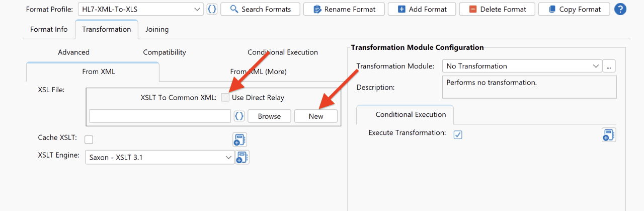Switch to the Joining tab
644x211 pixels.
point(157,29)
